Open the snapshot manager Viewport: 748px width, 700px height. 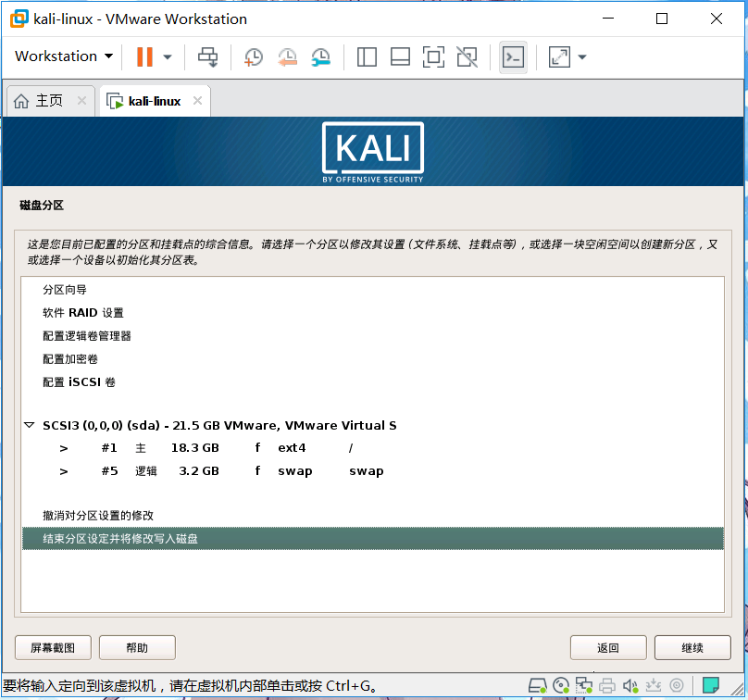coord(321,56)
